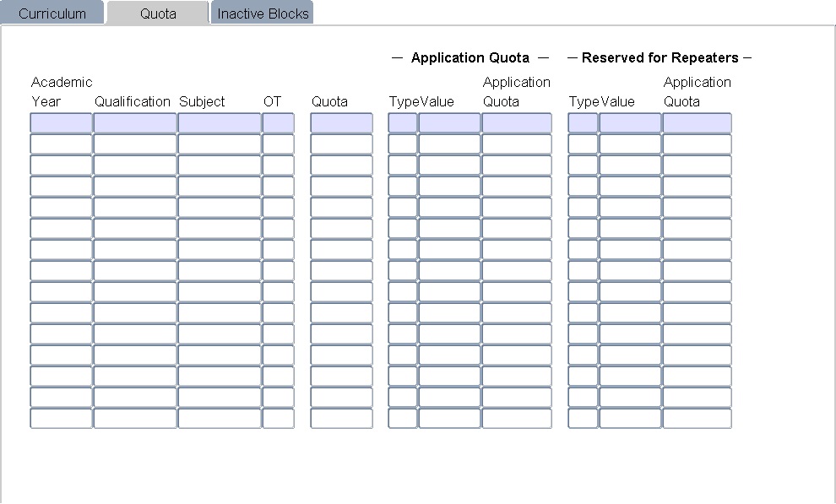Click second row Academic Year field

[x=61, y=144]
